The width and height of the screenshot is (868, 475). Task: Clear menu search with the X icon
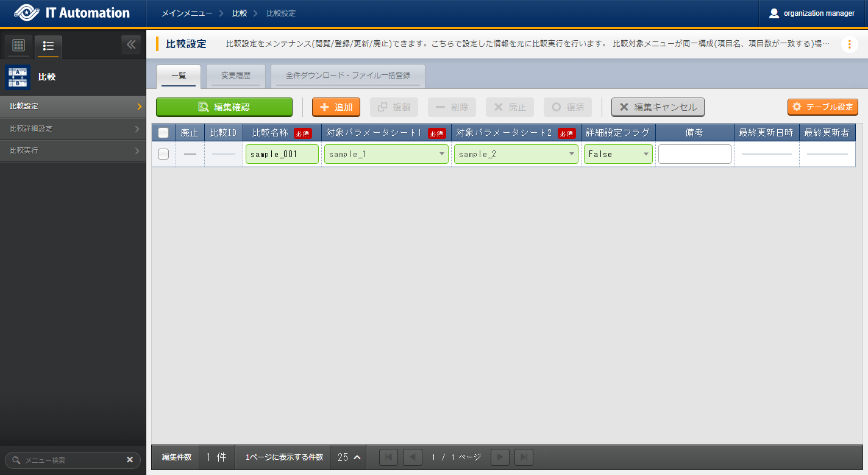coord(129,460)
